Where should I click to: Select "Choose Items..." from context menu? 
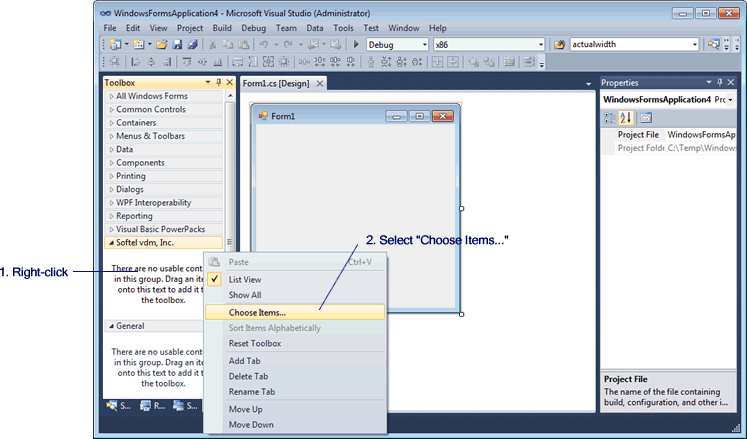point(257,312)
